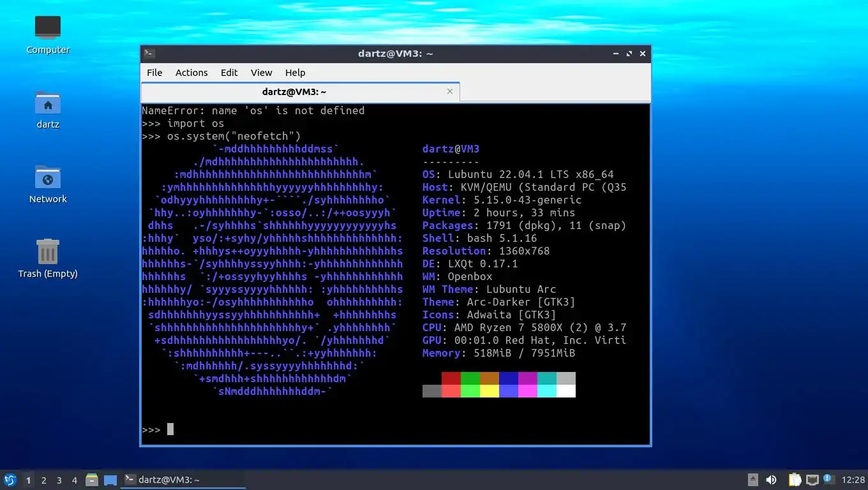The image size is (868, 490).
Task: Switch to virtual desktop 4
Action: 75,480
